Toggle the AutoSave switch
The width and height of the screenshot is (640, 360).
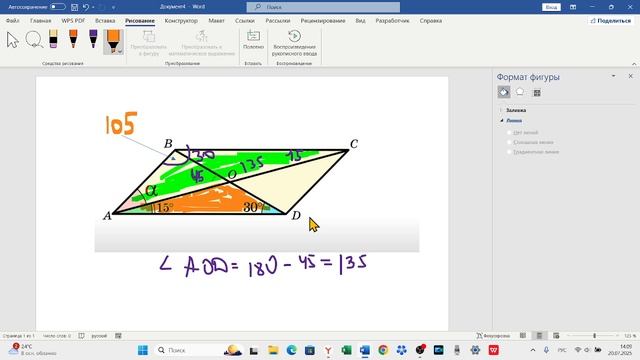[58, 7]
